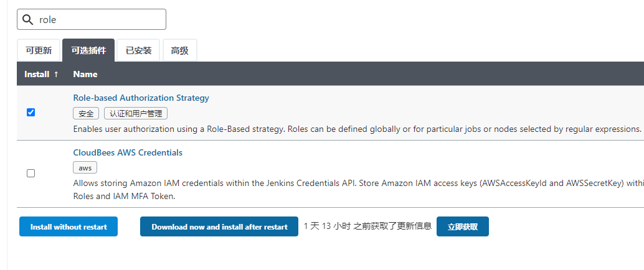The width and height of the screenshot is (644, 270).
Task: Click Download now and install after restart
Action: [x=219, y=226]
